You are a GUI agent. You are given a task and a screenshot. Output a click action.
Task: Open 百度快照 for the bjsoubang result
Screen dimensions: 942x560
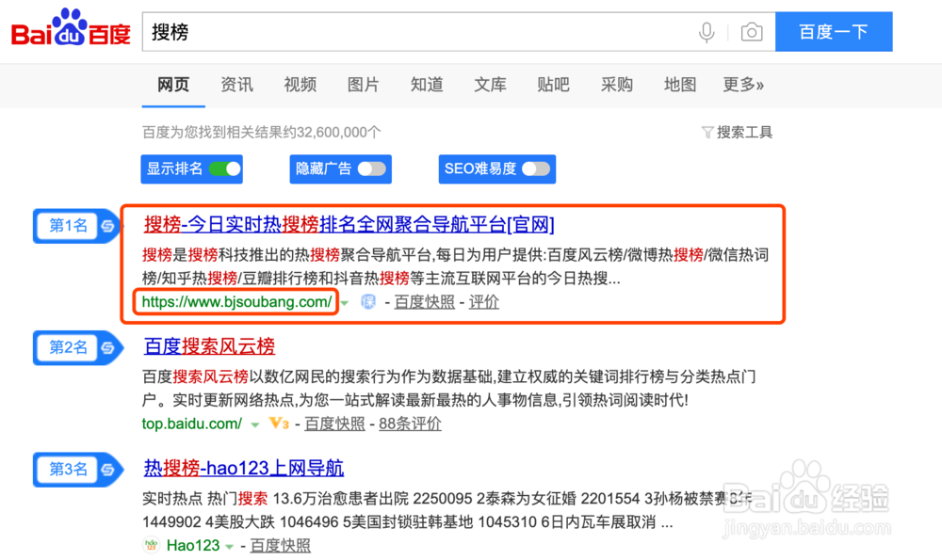coord(424,302)
